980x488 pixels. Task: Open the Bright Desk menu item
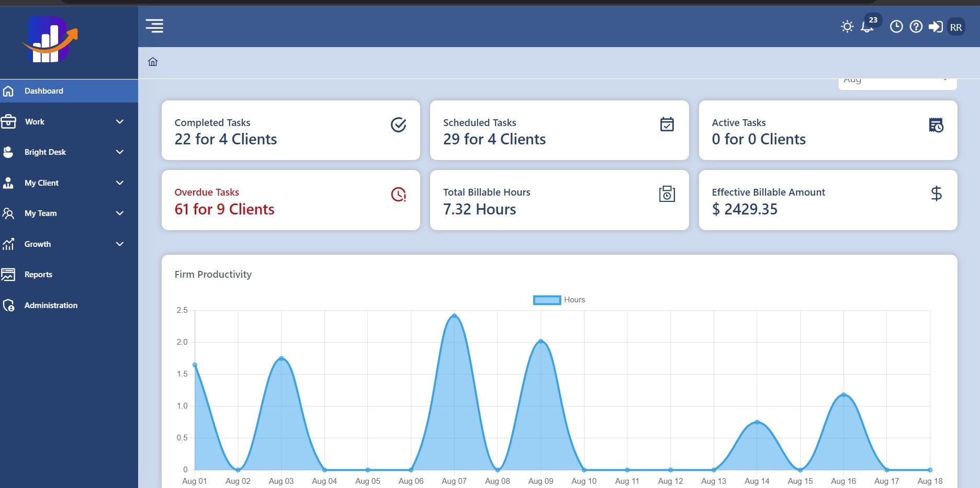pos(45,152)
